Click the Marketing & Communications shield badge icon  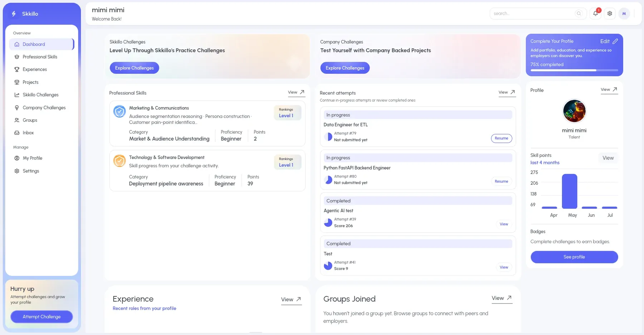(x=119, y=111)
